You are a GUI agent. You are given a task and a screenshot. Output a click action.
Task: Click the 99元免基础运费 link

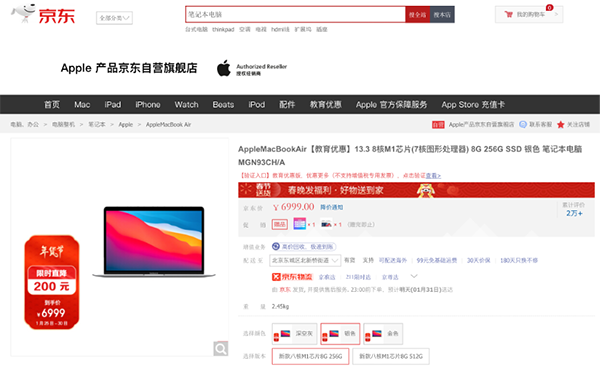[x=437, y=260]
